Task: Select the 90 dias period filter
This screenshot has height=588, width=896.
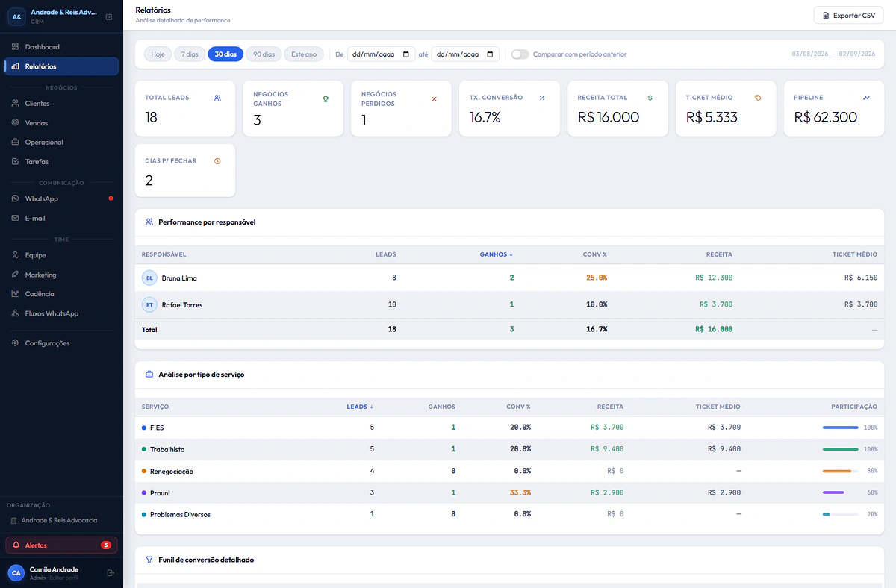Action: (x=264, y=54)
